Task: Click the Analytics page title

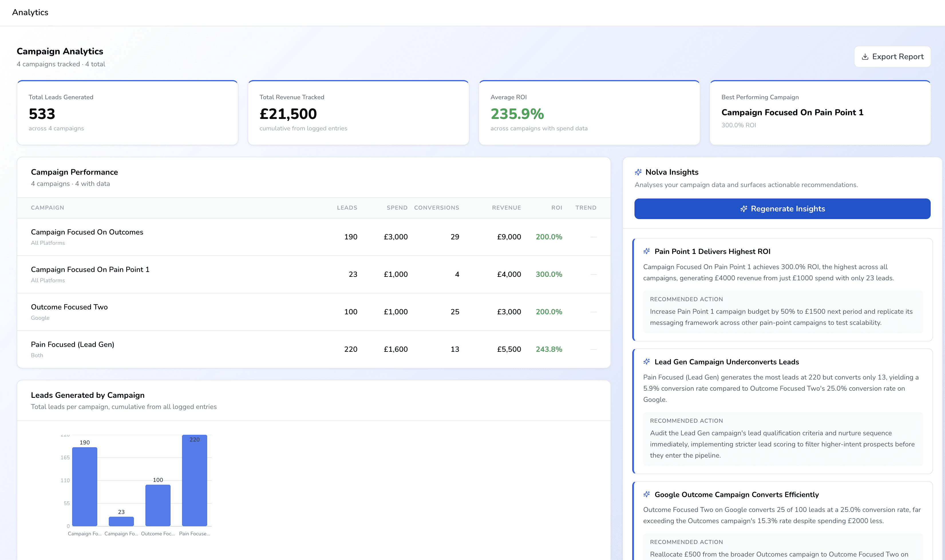Action: [x=30, y=13]
